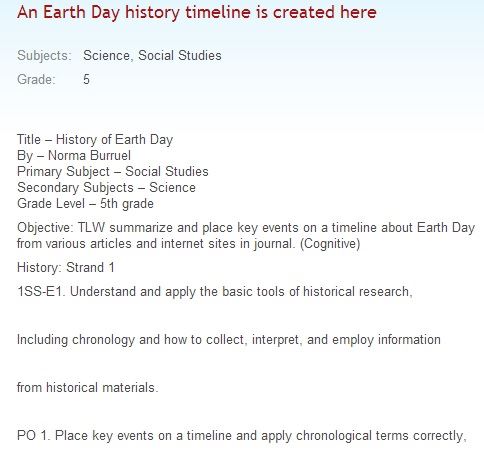Click the Primary Subject – Social Studies line
This screenshot has height=467, width=484.
(x=113, y=171)
